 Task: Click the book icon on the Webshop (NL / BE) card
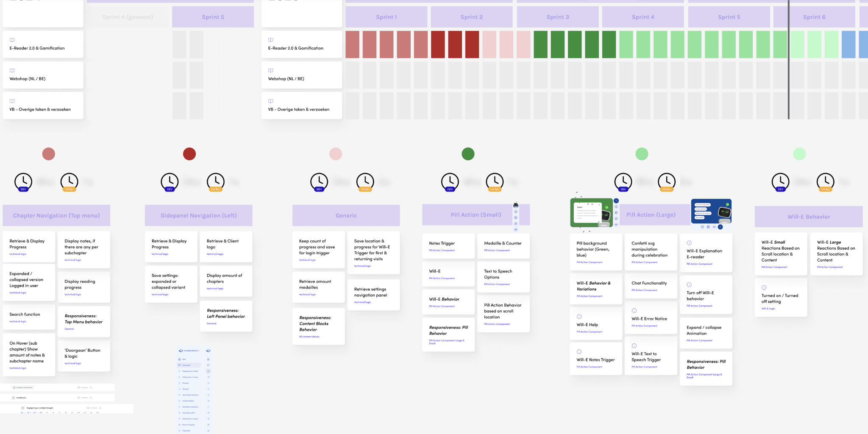pos(12,70)
